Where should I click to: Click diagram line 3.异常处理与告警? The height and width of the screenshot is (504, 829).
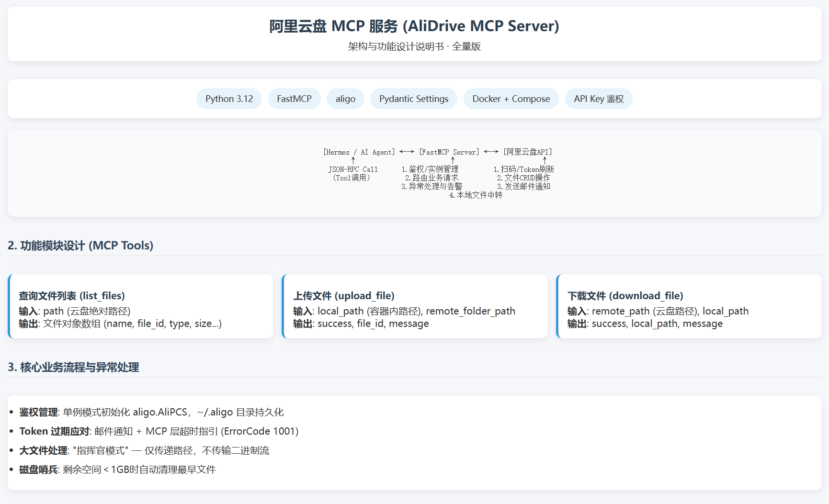432,187
